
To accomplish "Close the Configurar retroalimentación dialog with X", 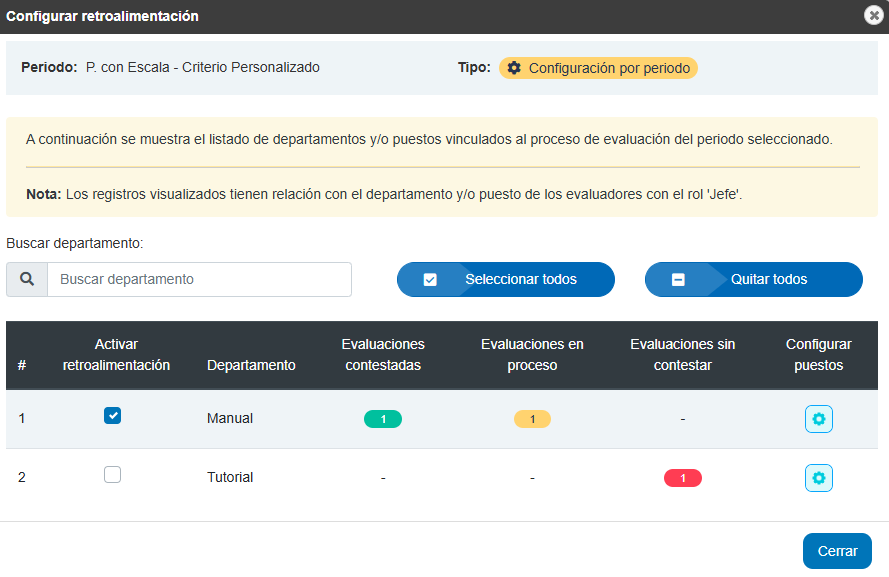I will (x=874, y=15).
